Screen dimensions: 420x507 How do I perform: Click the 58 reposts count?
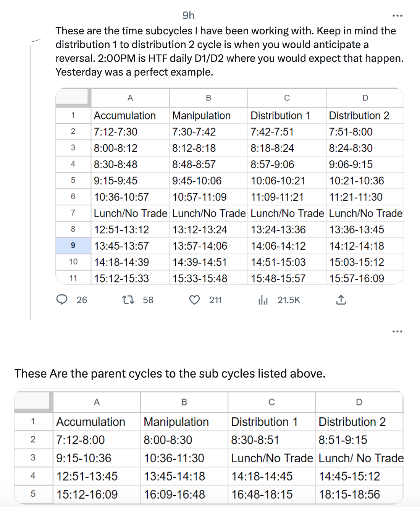click(148, 300)
